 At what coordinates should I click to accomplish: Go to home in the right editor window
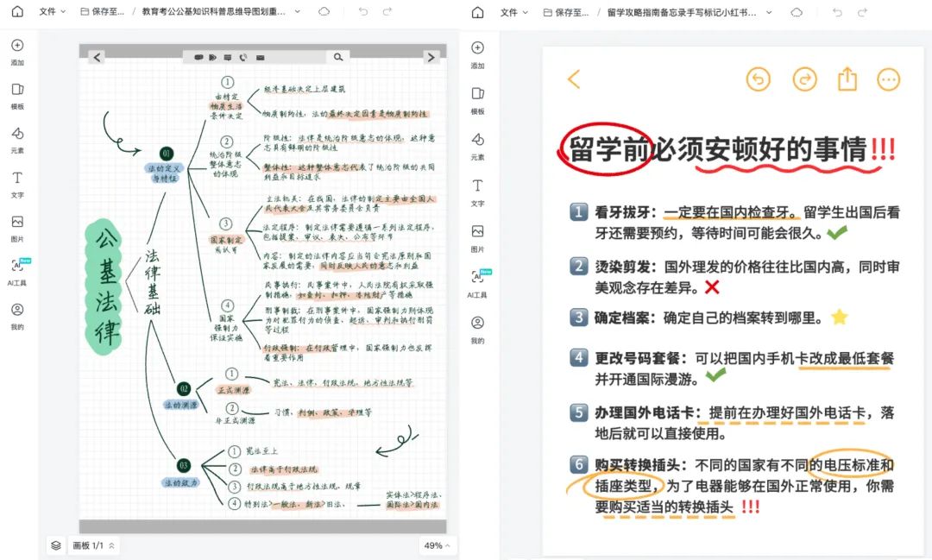(477, 12)
